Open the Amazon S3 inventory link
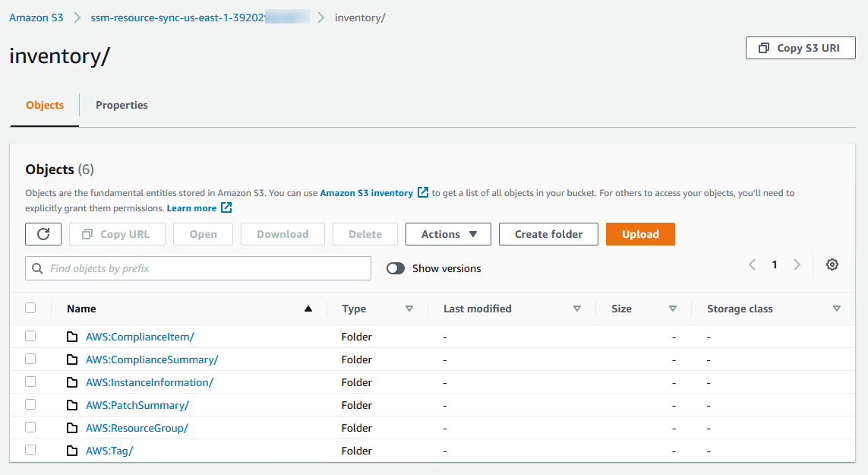The image size is (868, 475). click(x=367, y=193)
